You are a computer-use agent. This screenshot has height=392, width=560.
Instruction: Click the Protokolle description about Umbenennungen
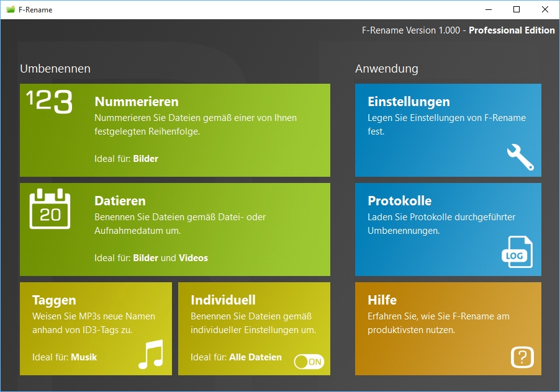point(441,224)
